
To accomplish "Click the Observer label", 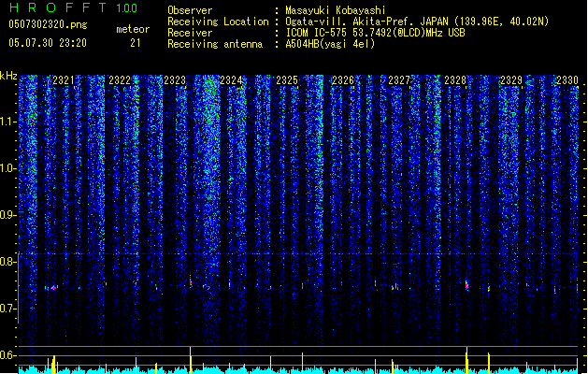I will pos(190,10).
